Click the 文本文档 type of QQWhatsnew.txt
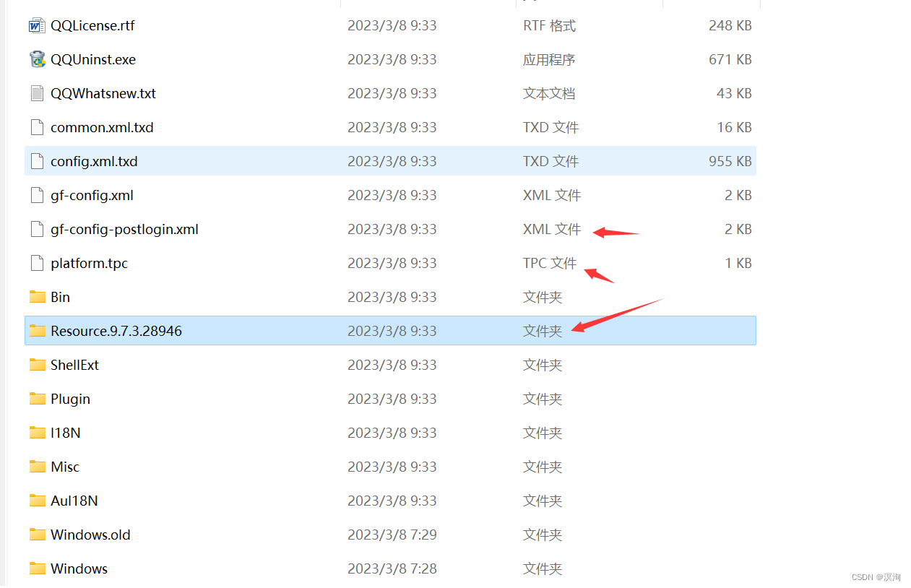 [x=549, y=94]
